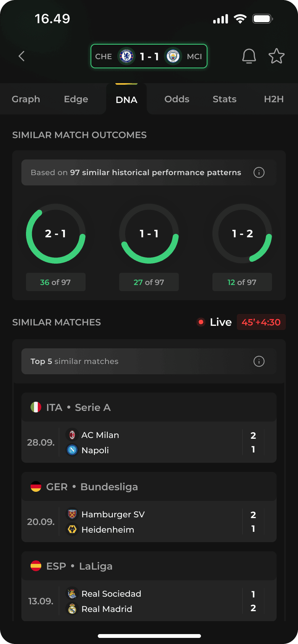Click the Italy flag beside Serie A
Screen dimensions: 298x644
36,407
